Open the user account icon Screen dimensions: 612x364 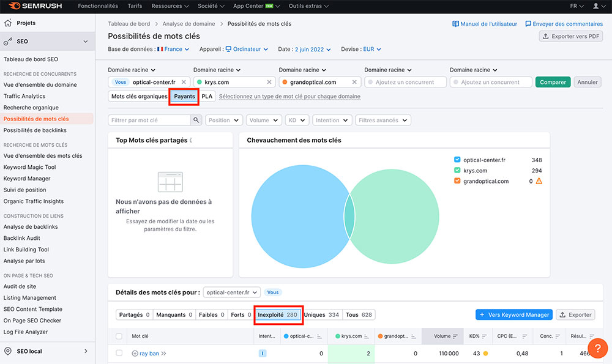(x=595, y=6)
